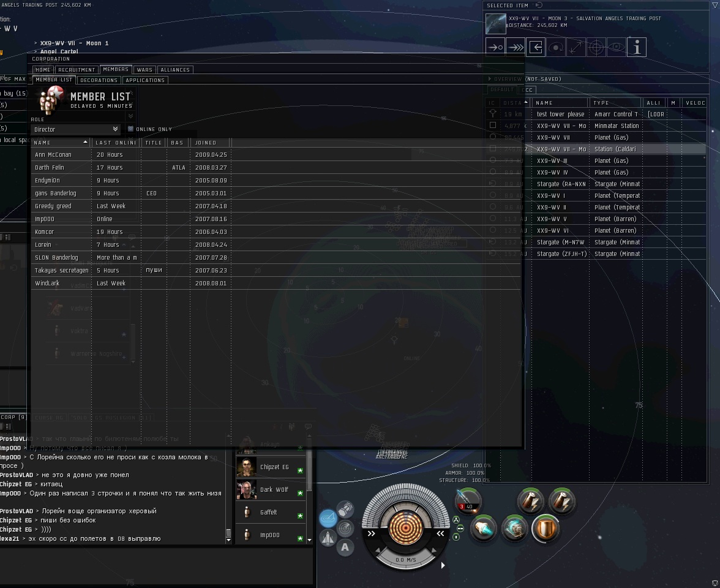Click the Keep at Range double-arrow icon
Viewport: 720px width, 588px height.
click(576, 47)
